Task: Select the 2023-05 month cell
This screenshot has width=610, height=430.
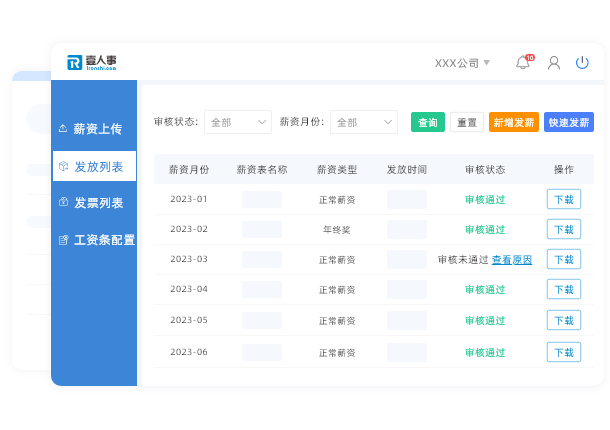Action: coord(189,320)
